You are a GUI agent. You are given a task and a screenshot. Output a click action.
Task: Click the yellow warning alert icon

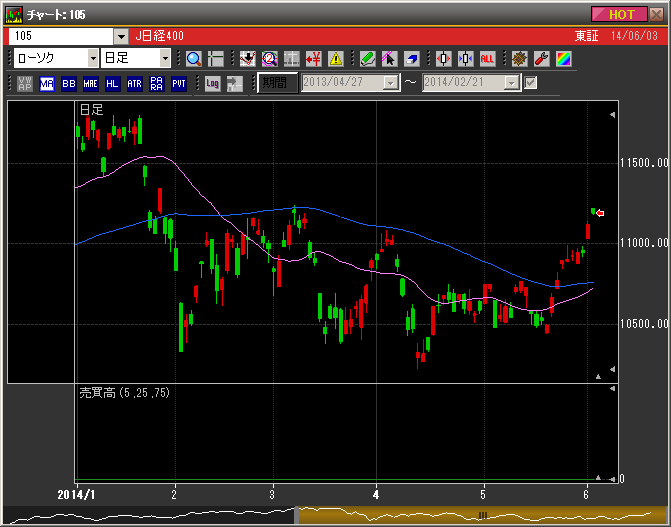[x=335, y=59]
